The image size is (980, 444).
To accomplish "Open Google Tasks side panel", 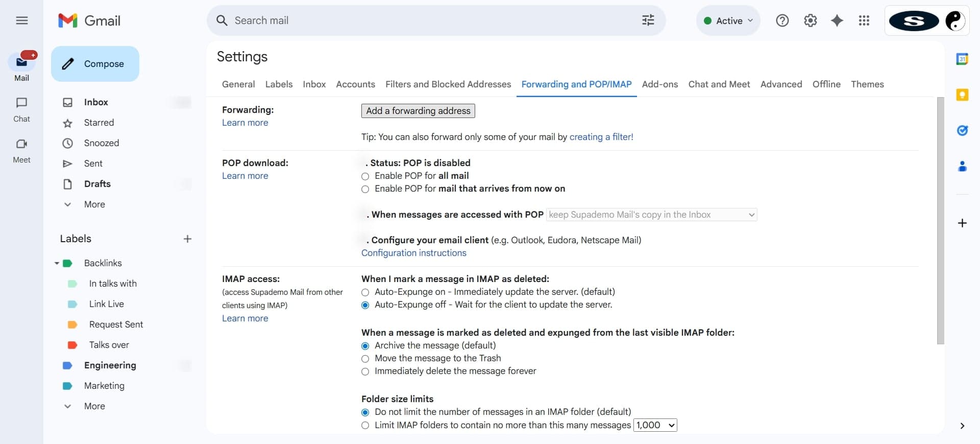I will [x=962, y=130].
